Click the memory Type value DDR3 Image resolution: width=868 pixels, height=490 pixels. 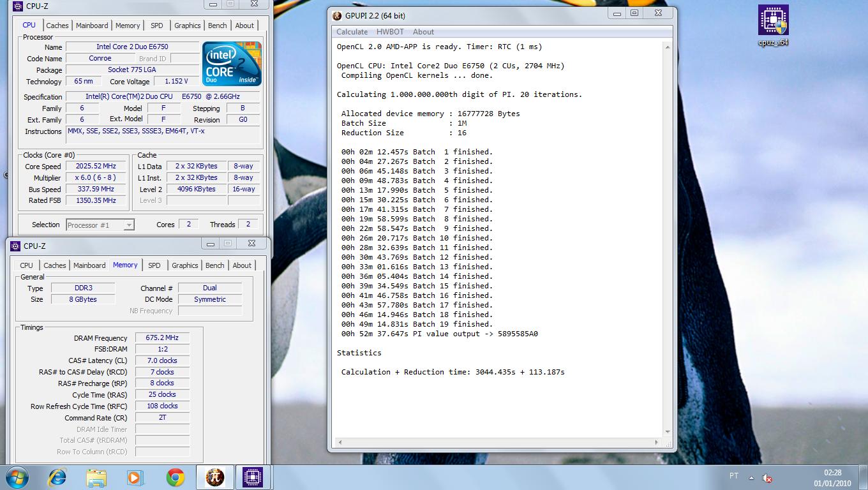click(83, 288)
